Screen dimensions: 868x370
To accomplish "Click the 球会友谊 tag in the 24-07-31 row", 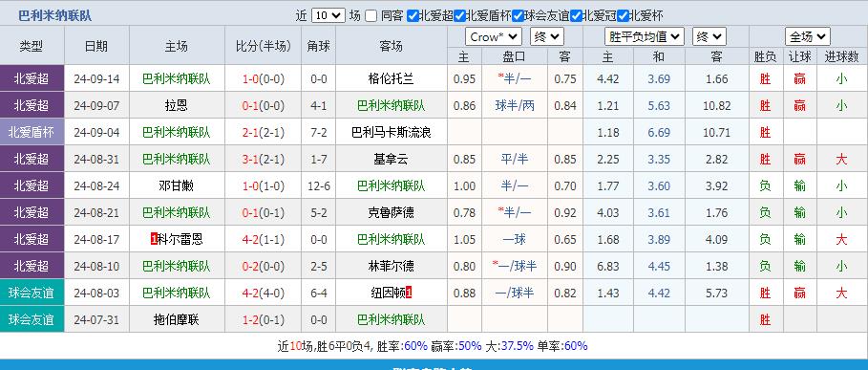I will pos(32,319).
